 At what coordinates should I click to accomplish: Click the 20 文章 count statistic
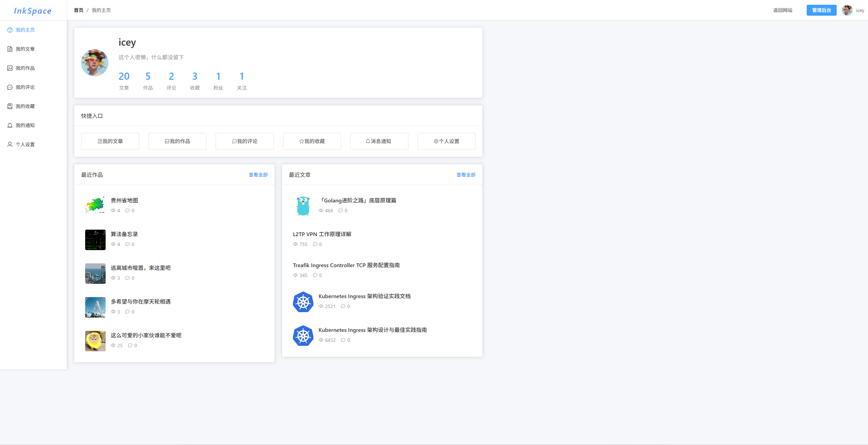[x=124, y=76]
